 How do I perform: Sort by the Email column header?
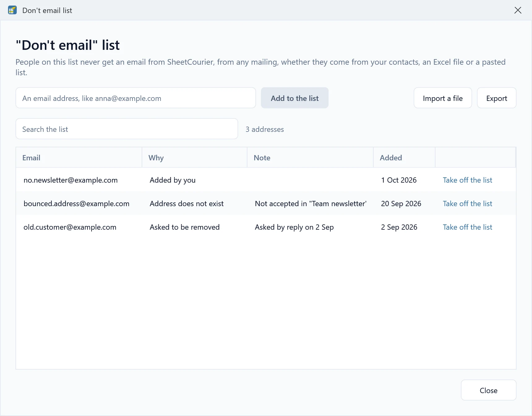coord(79,158)
